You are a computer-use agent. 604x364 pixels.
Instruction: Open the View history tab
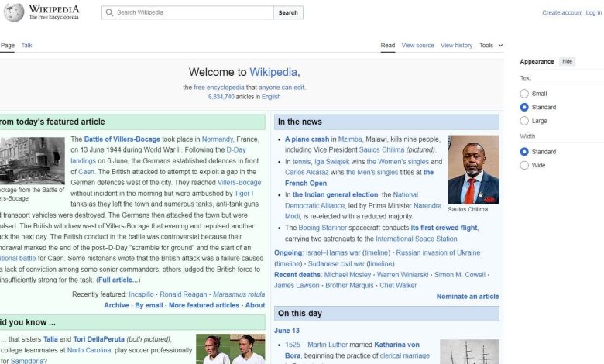456,46
